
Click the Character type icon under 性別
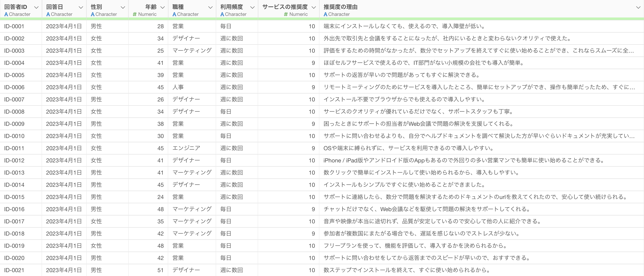[93, 14]
